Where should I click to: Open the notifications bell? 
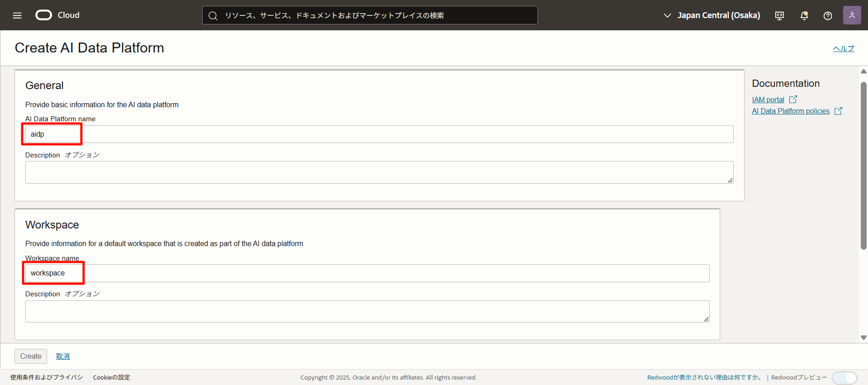pos(804,16)
